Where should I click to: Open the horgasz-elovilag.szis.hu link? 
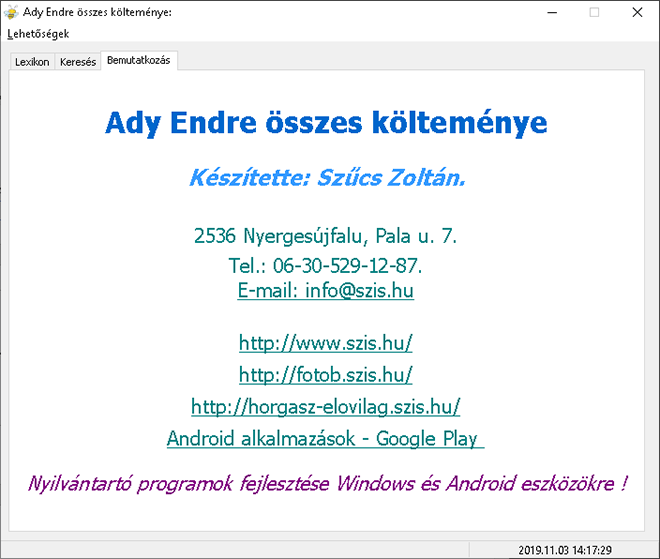(326, 407)
